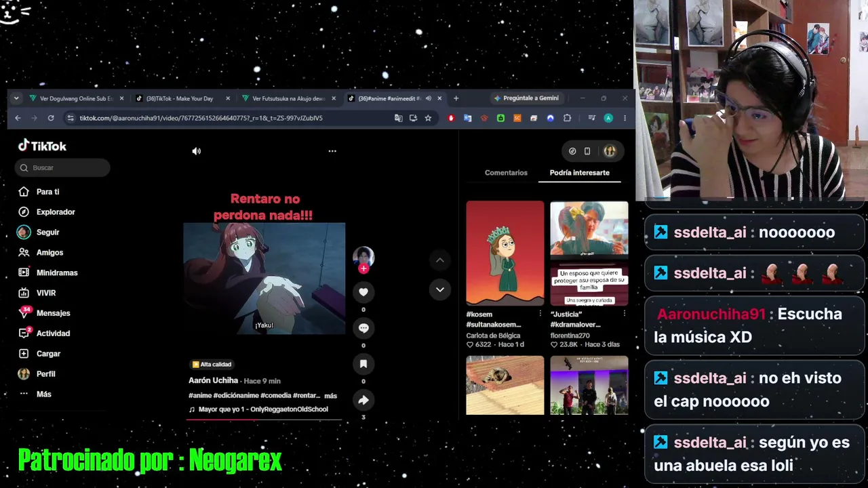Follow the creator with the red plus
This screenshot has width=868, height=488.
(x=363, y=268)
